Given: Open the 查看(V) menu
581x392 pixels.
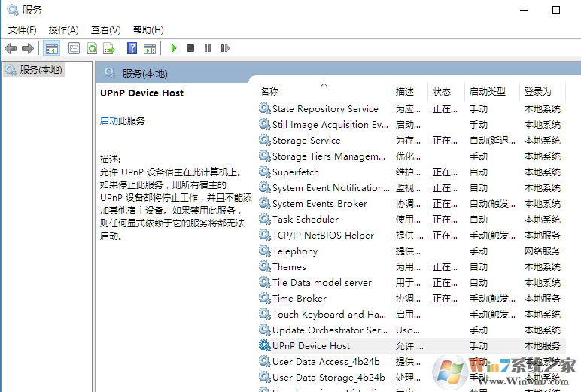Looking at the screenshot, I should click(106, 30).
